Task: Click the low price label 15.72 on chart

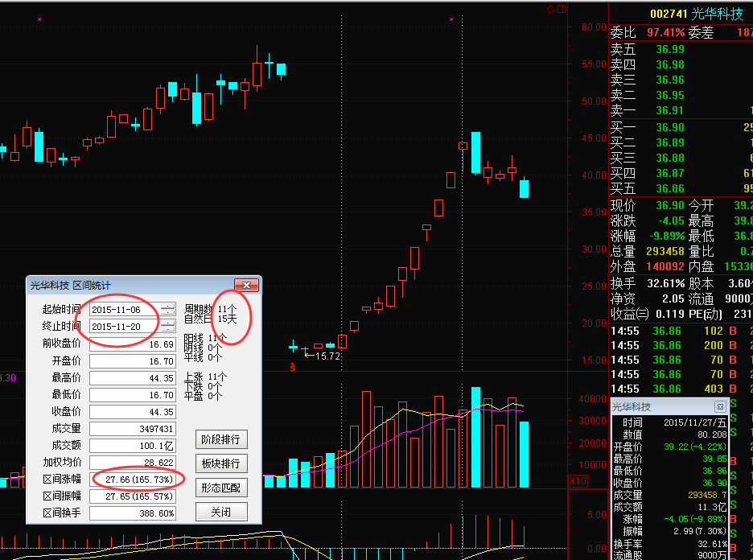Action: 327,356
